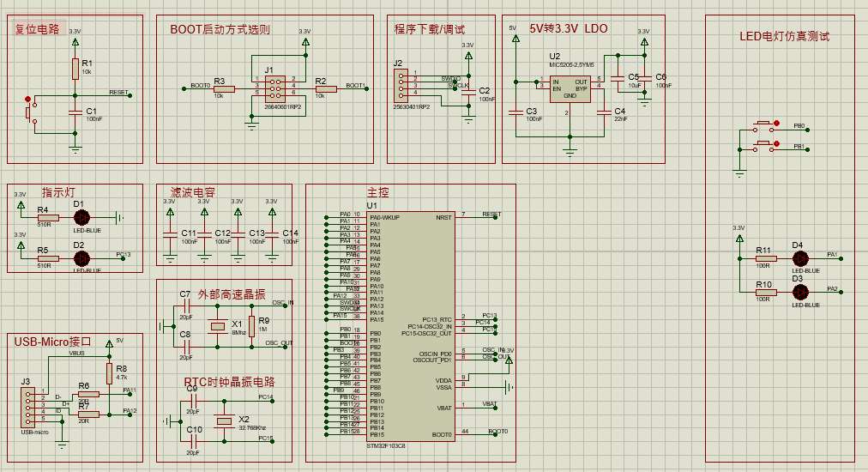
Task: Select resistor R11 100R
Action: point(766,258)
